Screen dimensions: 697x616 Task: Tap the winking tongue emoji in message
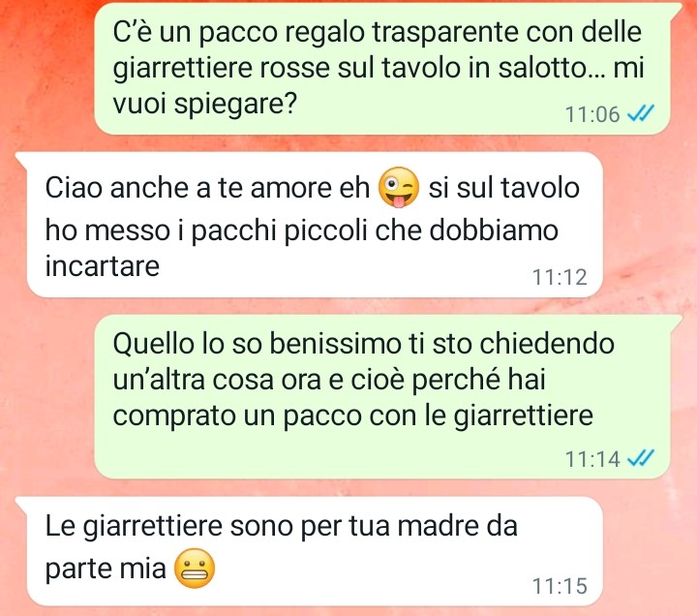399,187
